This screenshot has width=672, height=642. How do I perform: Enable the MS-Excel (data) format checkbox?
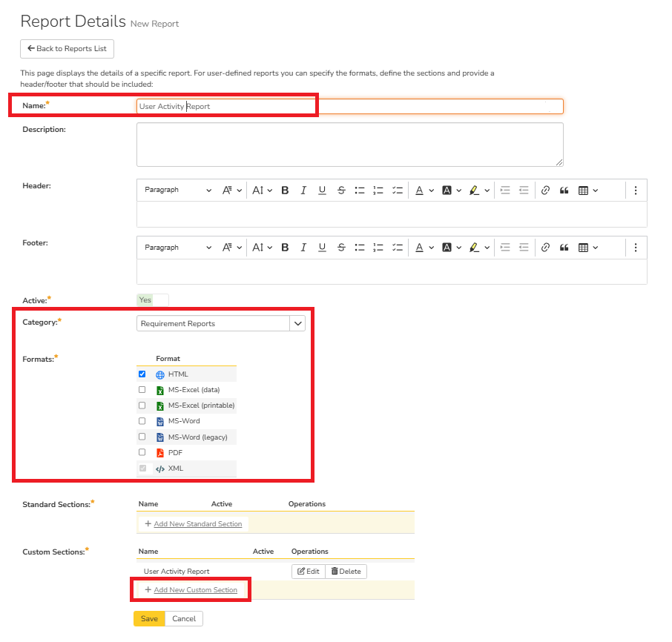[142, 390]
